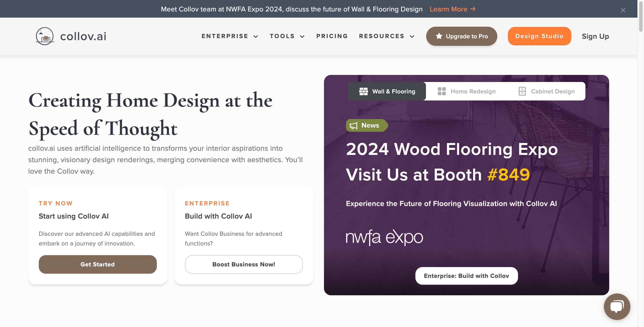Expand the Tools menu chevron
Viewport: 644px width, 327px height.
pos(302,37)
